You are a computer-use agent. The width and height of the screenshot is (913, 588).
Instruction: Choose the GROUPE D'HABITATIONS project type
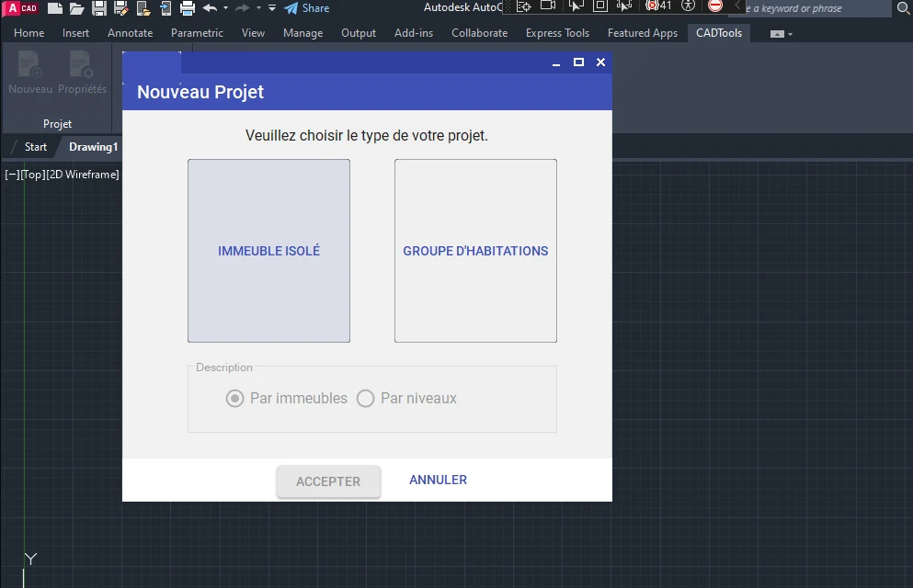(475, 251)
